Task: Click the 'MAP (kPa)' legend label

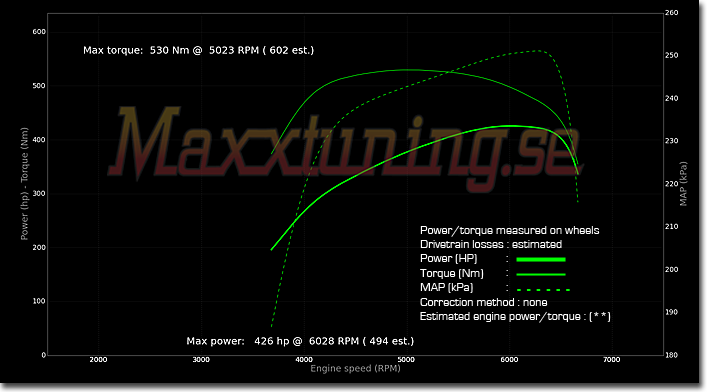Action: pyautogui.click(x=446, y=287)
